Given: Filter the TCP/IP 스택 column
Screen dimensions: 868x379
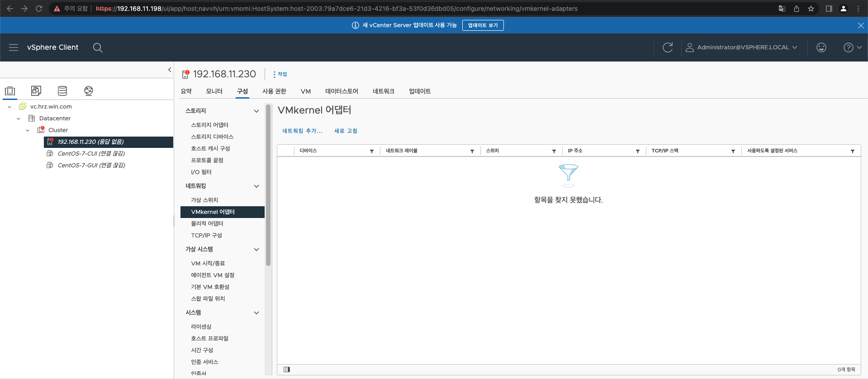Looking at the screenshot, I should point(733,151).
